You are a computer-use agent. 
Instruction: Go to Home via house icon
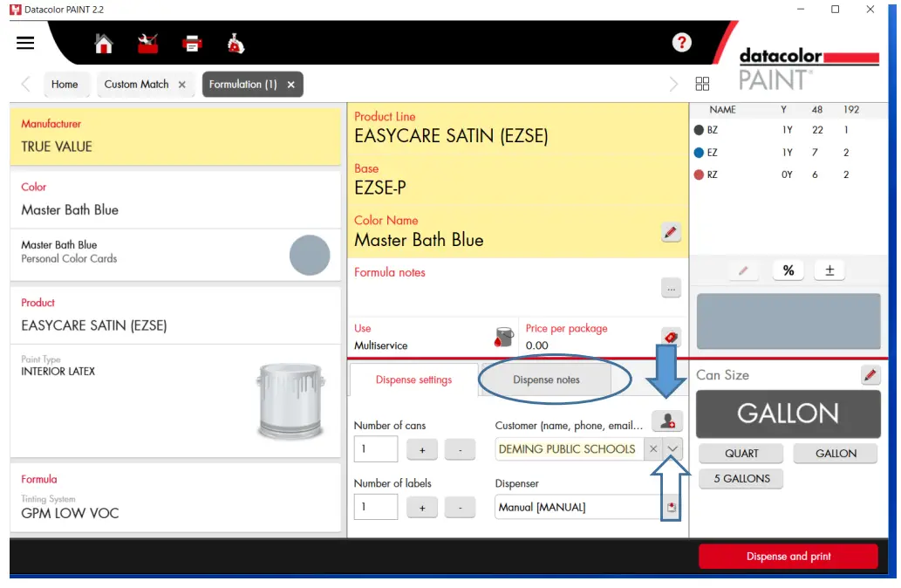104,43
